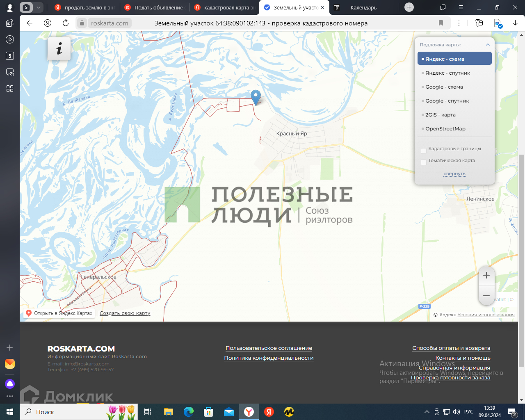Viewport: 525px width, 420px height.
Task: Open a new browser tab
Action: (409, 7)
